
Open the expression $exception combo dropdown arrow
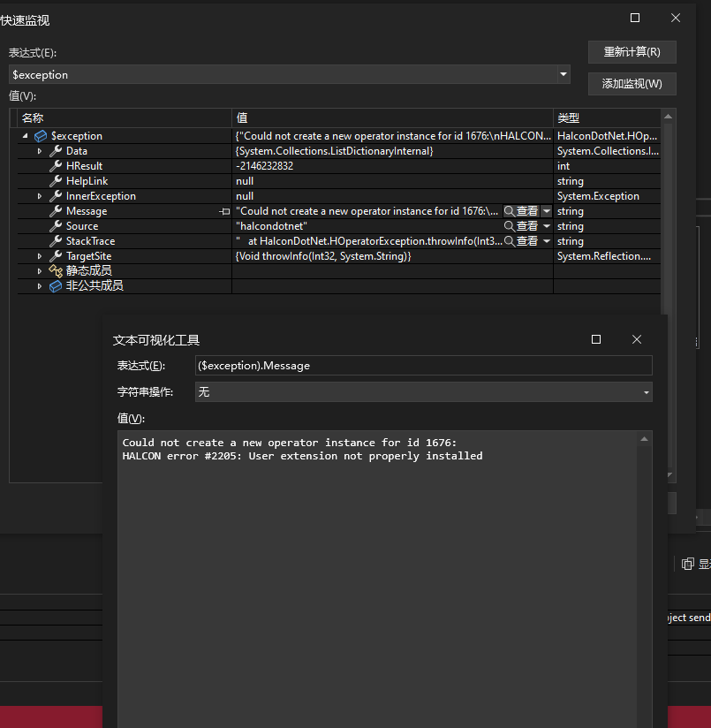point(564,74)
